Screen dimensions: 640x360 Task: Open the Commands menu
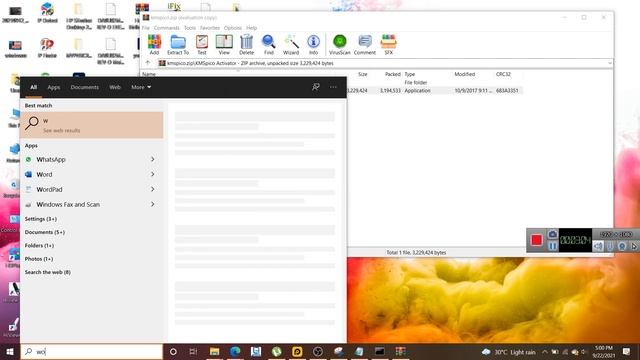coord(167,28)
